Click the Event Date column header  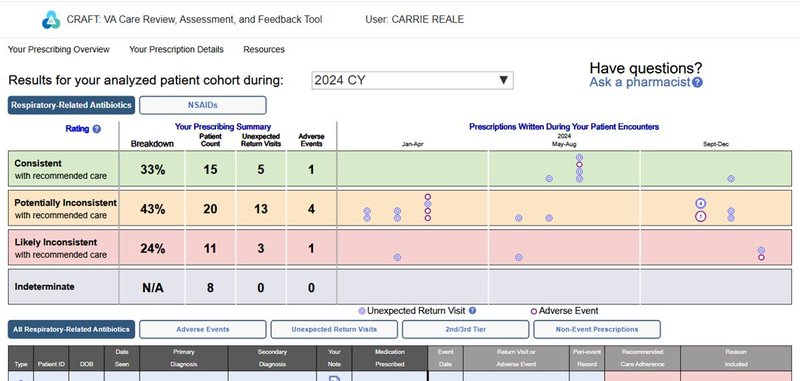pos(445,358)
